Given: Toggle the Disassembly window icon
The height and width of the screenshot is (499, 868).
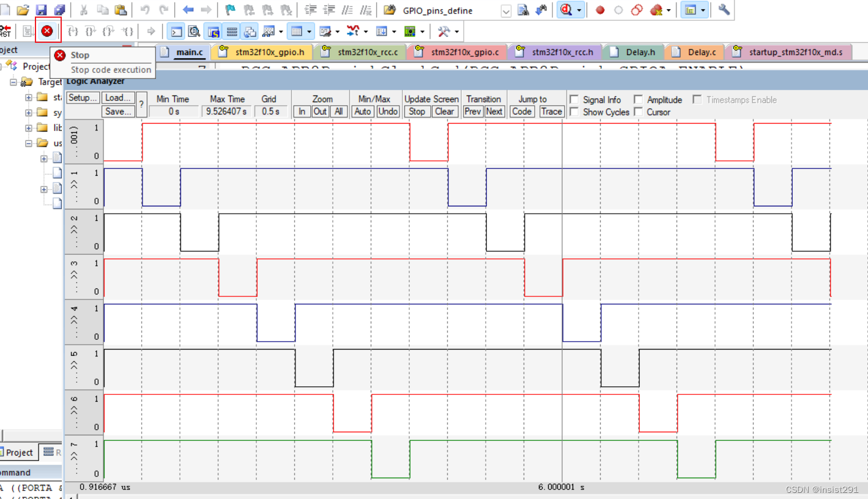Looking at the screenshot, I should [194, 31].
